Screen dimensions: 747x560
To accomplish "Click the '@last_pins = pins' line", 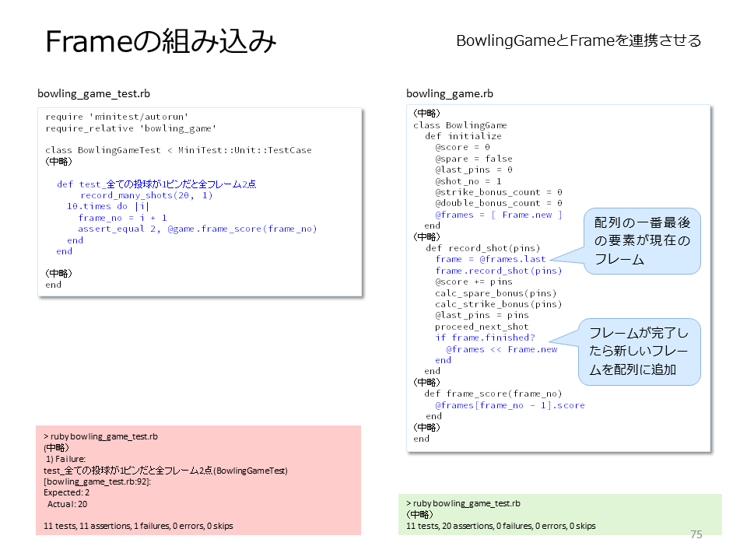I will click(482, 315).
